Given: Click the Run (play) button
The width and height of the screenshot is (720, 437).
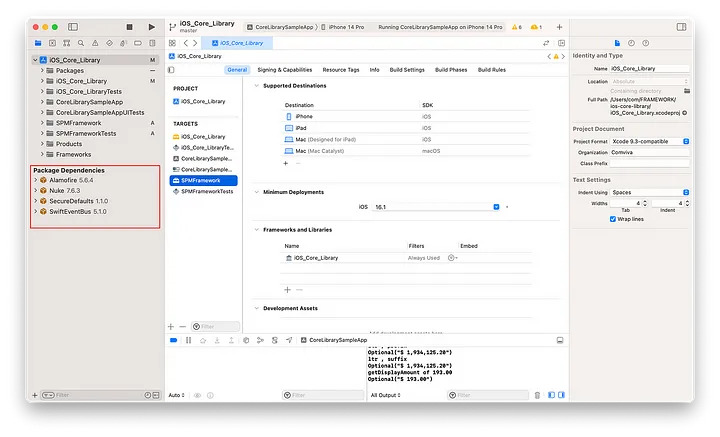Looking at the screenshot, I should 151,27.
